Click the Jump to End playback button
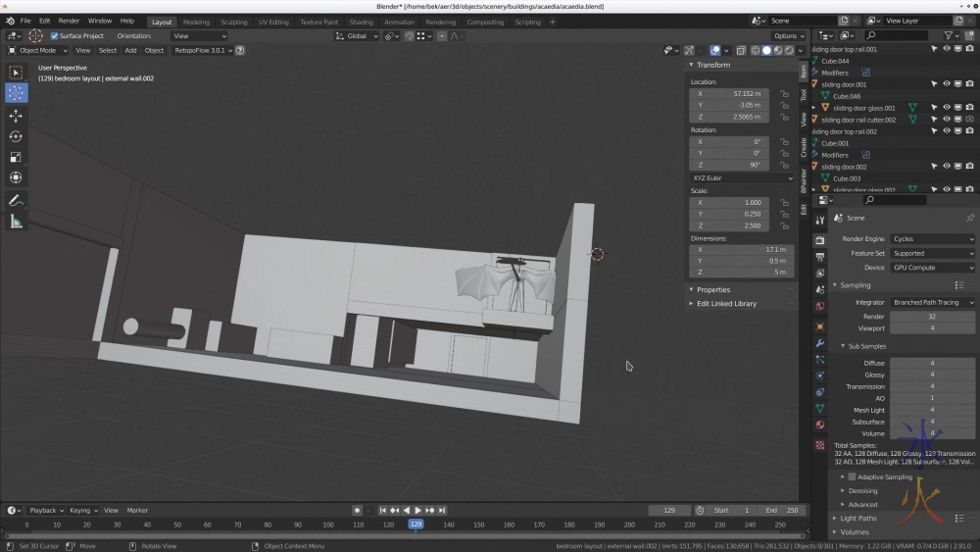This screenshot has width=980, height=552. (442, 510)
